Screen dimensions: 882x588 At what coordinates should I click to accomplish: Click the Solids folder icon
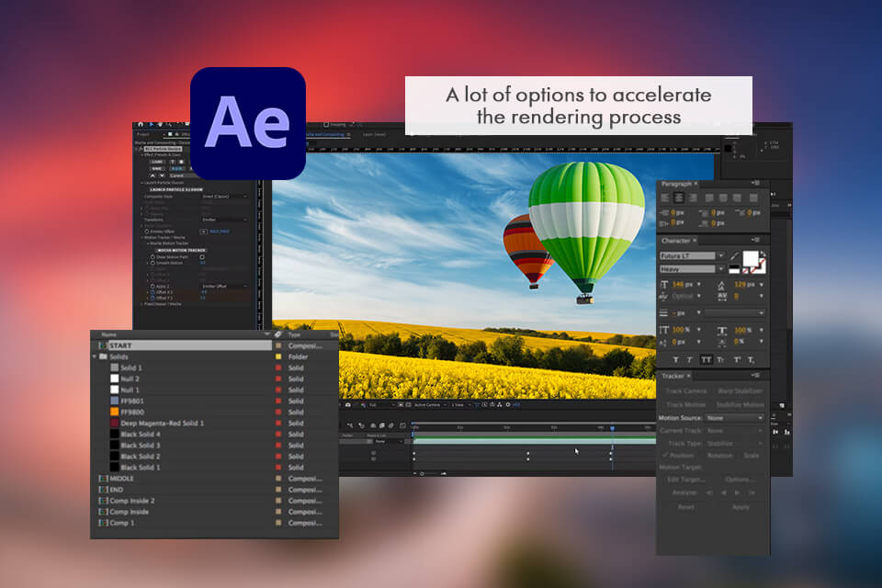click(103, 356)
